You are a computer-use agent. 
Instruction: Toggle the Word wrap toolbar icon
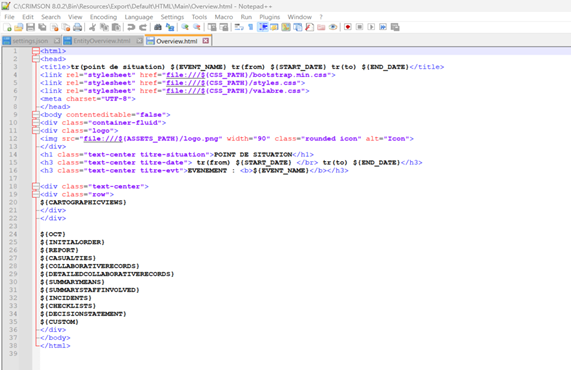click(239, 27)
